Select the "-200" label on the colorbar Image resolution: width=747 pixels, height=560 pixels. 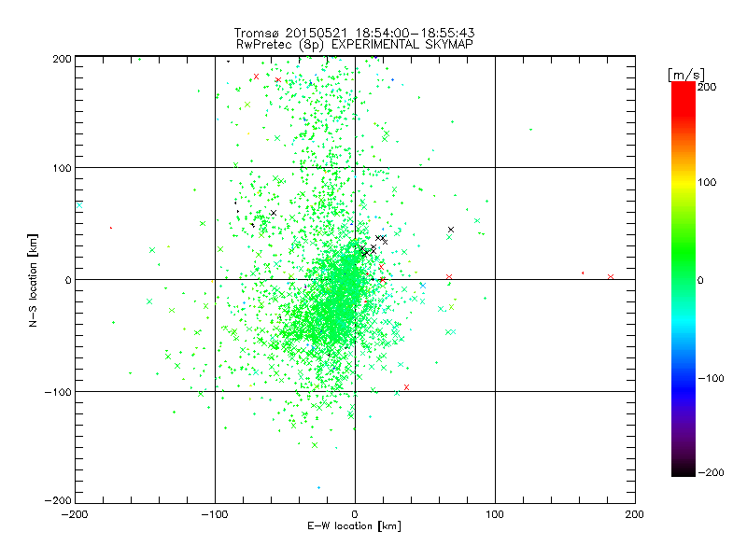click(711, 472)
